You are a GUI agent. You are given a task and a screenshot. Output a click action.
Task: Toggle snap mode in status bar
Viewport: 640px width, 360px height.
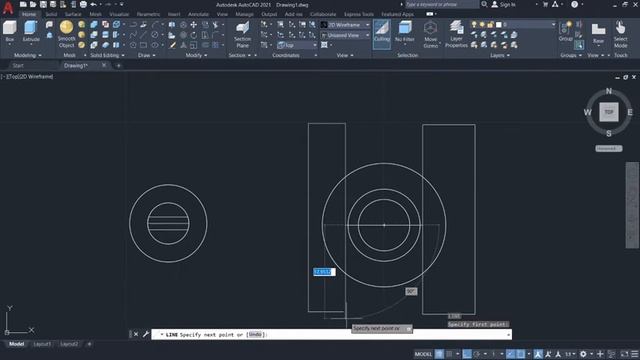[x=449, y=354]
